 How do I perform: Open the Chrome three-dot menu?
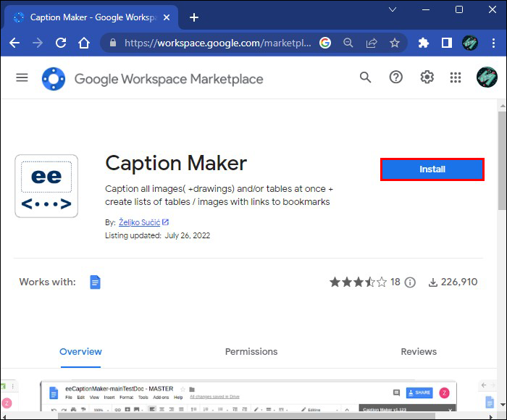[493, 43]
